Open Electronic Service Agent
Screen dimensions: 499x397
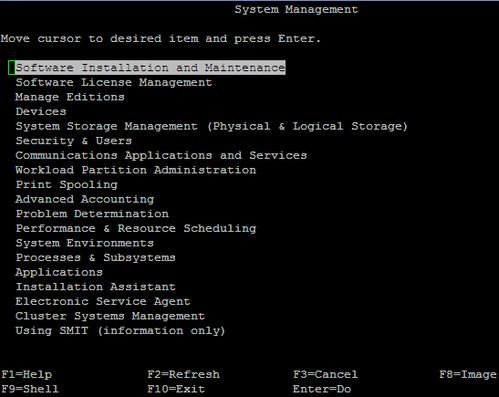click(103, 301)
